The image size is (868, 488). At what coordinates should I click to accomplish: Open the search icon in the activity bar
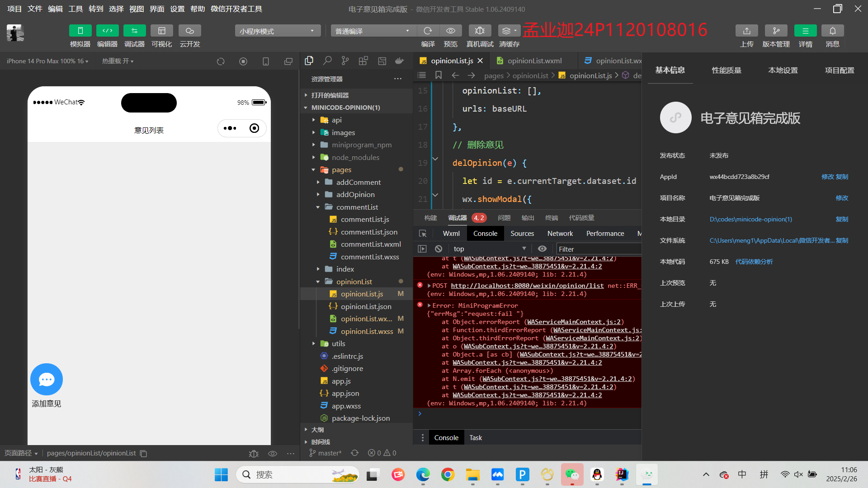coord(327,61)
